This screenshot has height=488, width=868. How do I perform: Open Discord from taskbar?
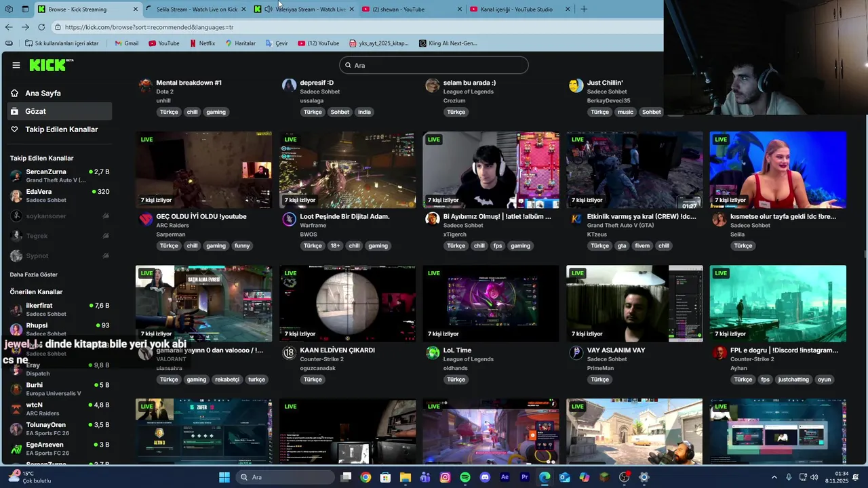[x=485, y=477]
